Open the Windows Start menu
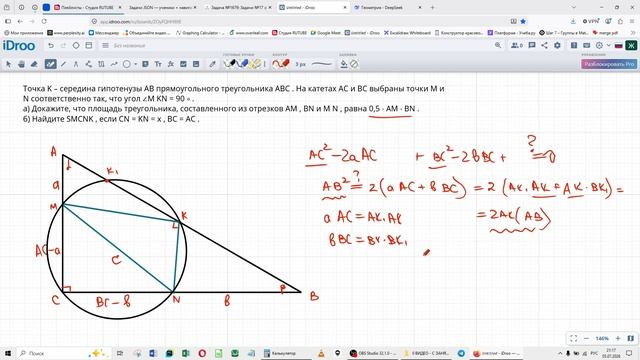Image resolution: width=640 pixels, height=360 pixels. pyautogui.click(x=8, y=353)
